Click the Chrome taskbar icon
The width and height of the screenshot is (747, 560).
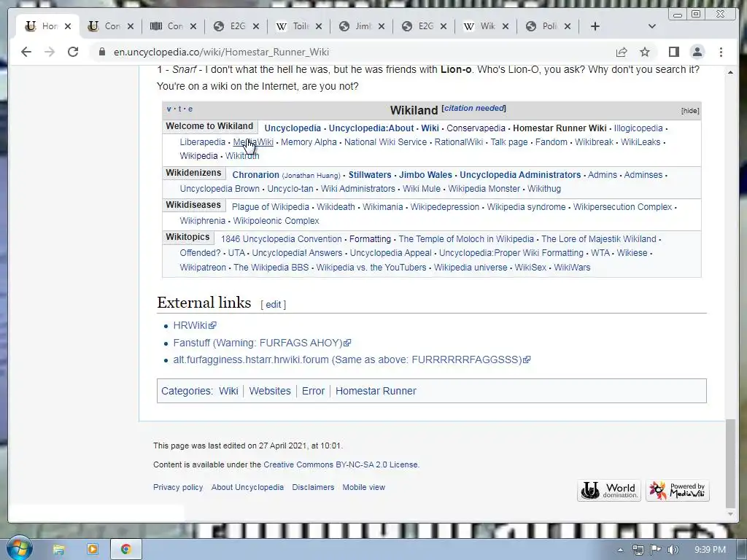click(x=125, y=550)
